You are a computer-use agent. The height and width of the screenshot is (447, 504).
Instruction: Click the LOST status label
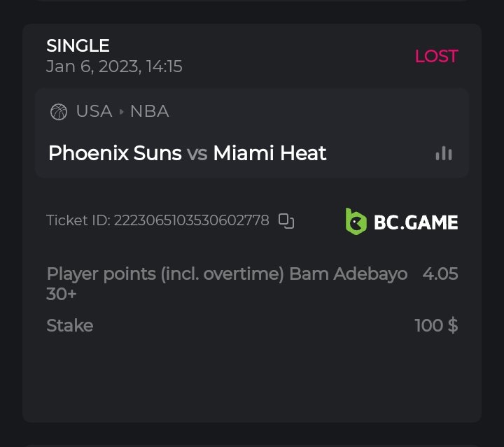(436, 57)
